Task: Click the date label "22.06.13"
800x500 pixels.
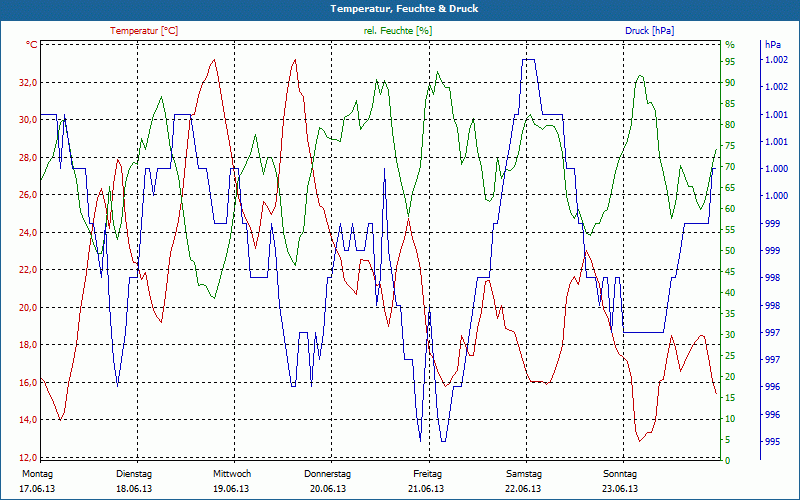Action: 523,489
